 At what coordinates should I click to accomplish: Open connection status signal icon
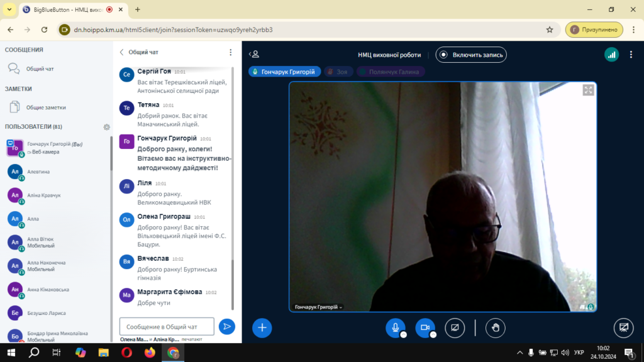pos(611,55)
